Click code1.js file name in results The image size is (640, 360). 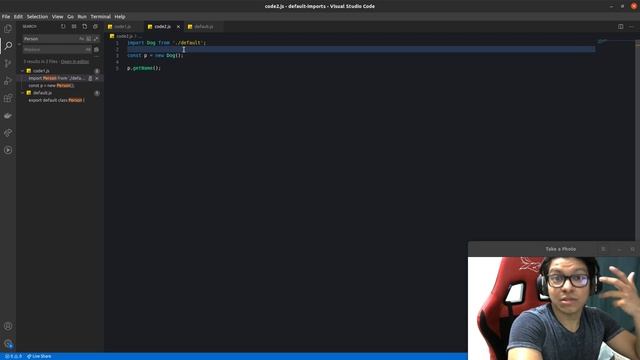41,71
